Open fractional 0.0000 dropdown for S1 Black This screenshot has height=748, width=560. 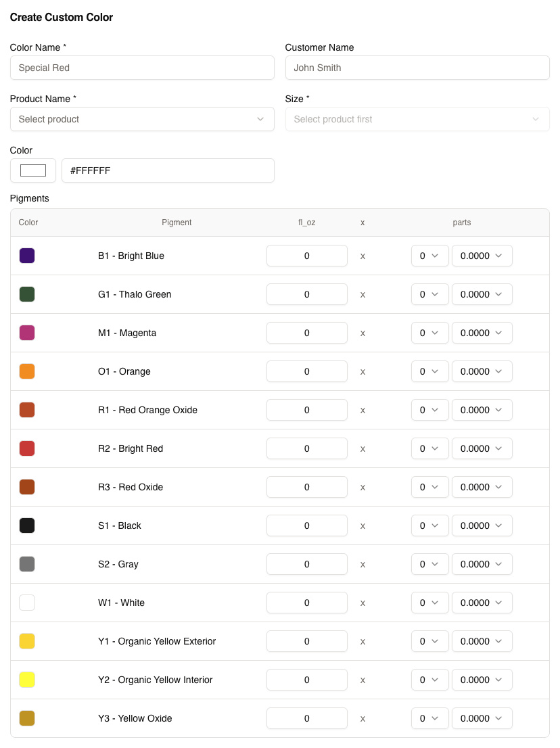tap(482, 525)
